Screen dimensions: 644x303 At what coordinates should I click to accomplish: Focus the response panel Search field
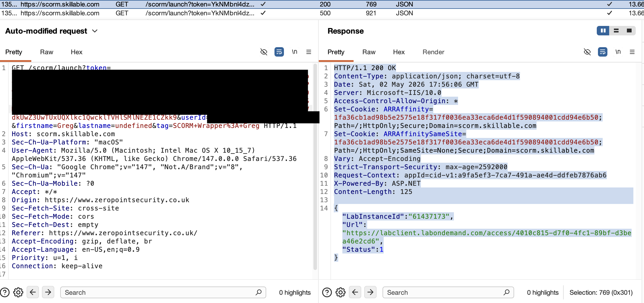click(x=448, y=292)
